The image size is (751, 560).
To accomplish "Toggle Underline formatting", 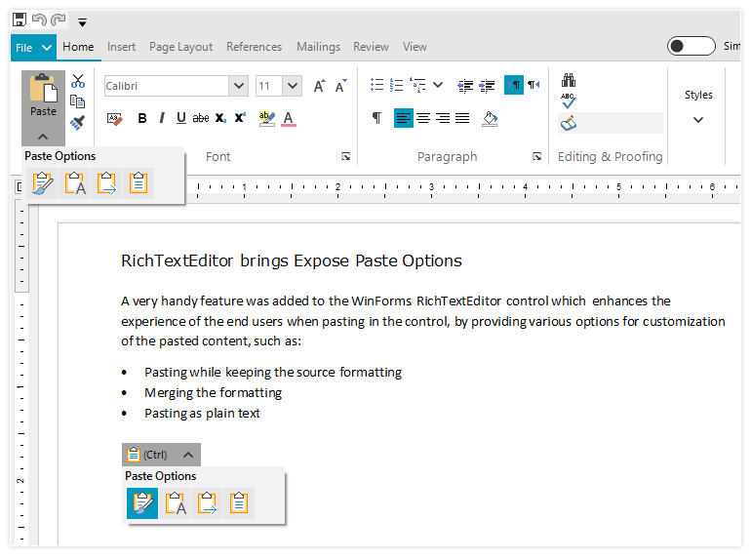I will pos(181,118).
